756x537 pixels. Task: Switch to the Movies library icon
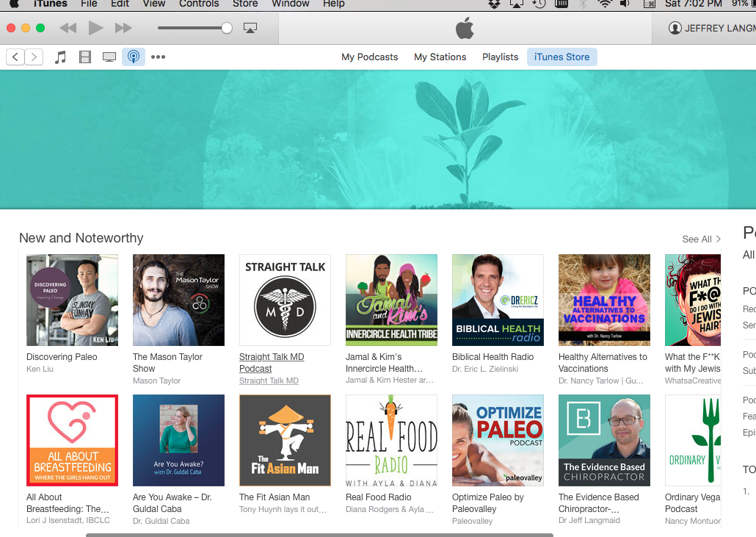pyautogui.click(x=85, y=57)
